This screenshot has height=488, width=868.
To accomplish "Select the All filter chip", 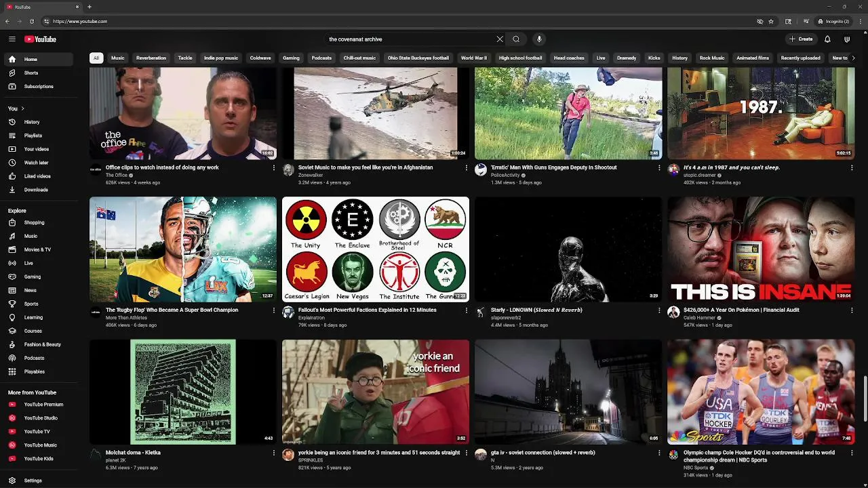I will tap(96, 58).
